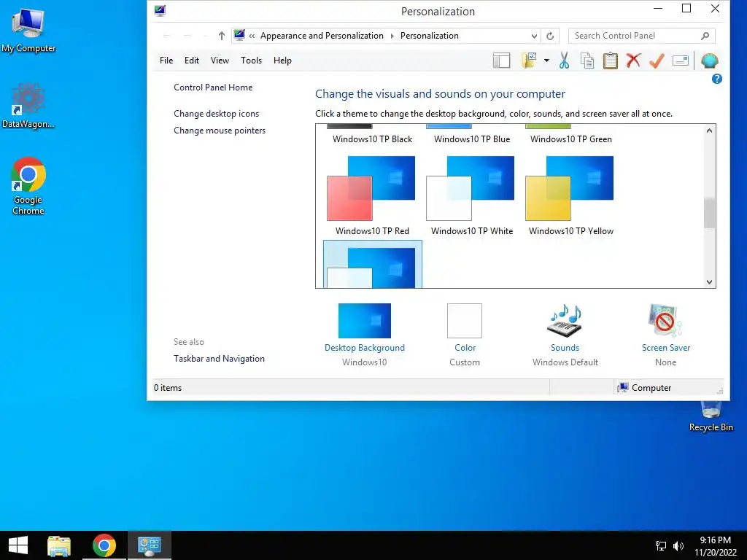
Task: Open the File menu
Action: coord(166,61)
